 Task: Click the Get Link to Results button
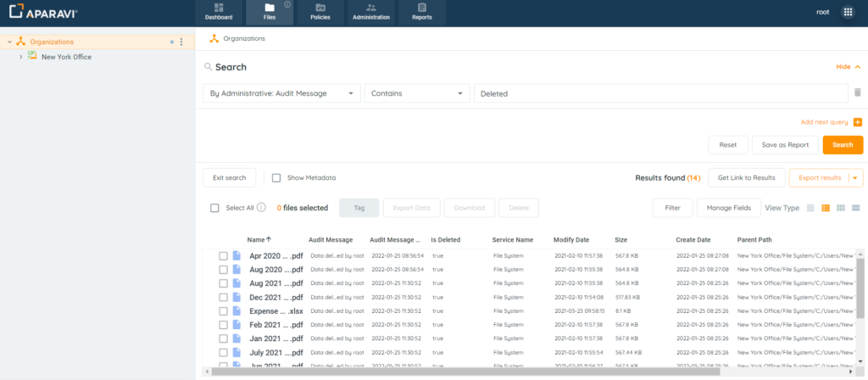click(x=746, y=178)
